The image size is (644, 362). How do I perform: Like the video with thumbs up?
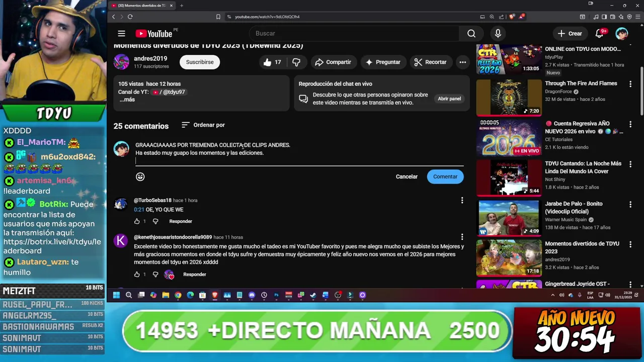pyautogui.click(x=272, y=62)
